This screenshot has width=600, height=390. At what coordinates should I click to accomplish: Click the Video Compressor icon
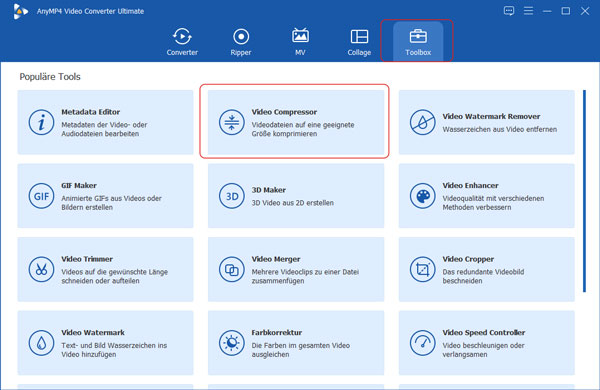(x=232, y=122)
